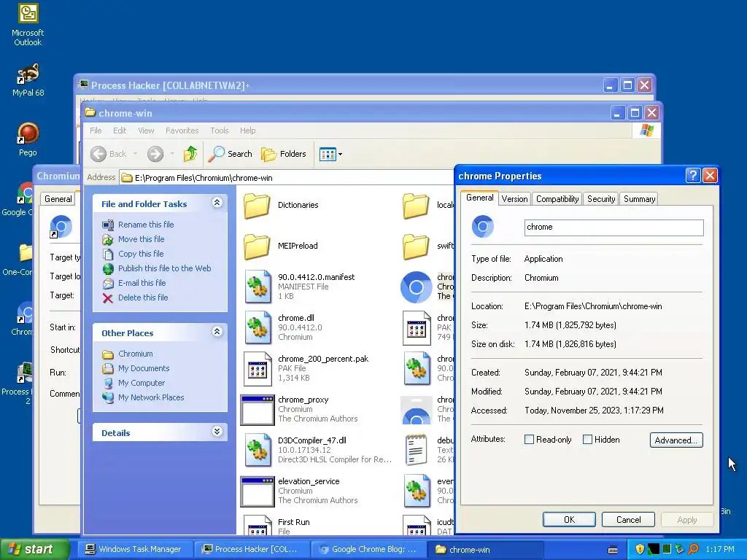Switch to Process Hacker taskbar item
The width and height of the screenshot is (747, 560).
click(x=252, y=549)
